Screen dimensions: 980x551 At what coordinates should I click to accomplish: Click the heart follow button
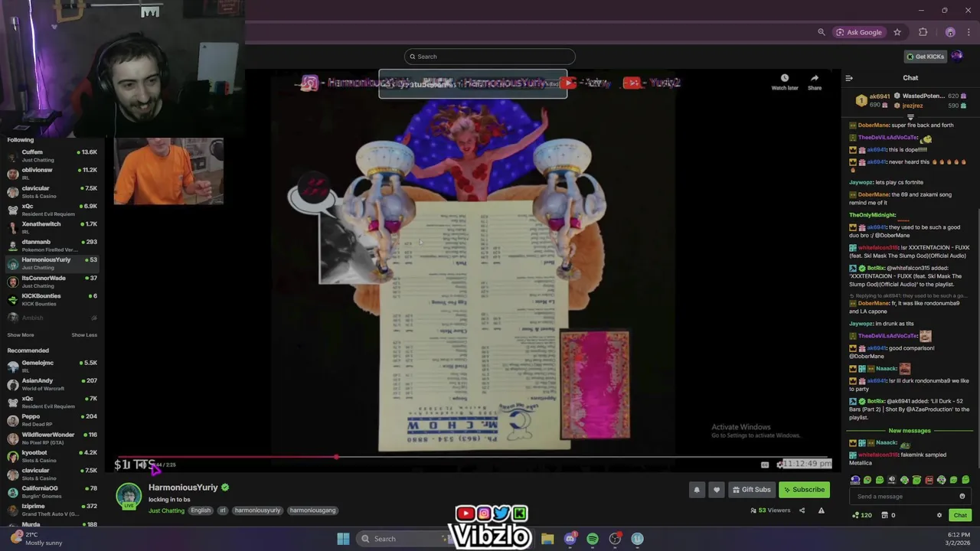pos(717,490)
